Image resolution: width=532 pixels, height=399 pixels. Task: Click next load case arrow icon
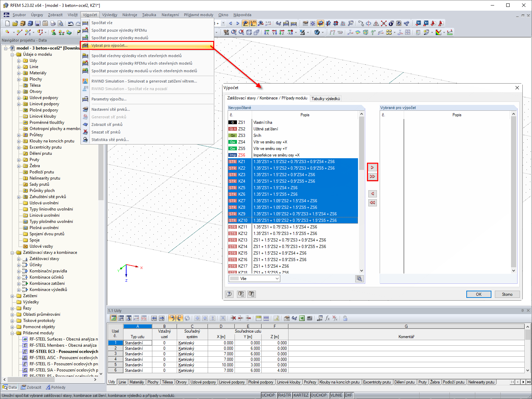point(237,23)
